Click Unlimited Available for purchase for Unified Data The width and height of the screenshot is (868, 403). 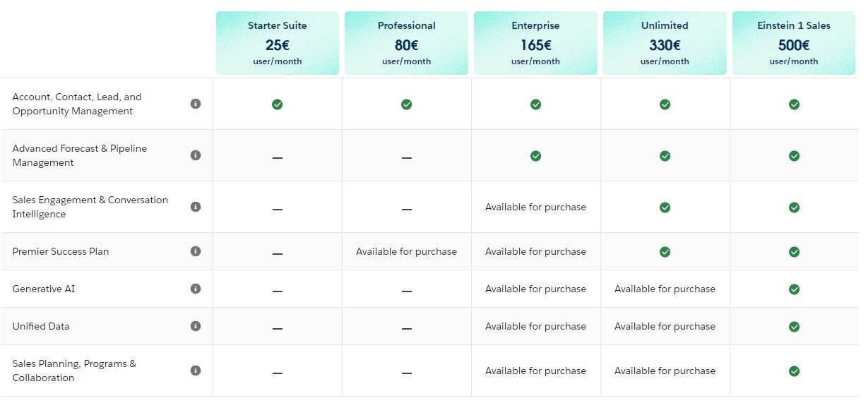[665, 326]
